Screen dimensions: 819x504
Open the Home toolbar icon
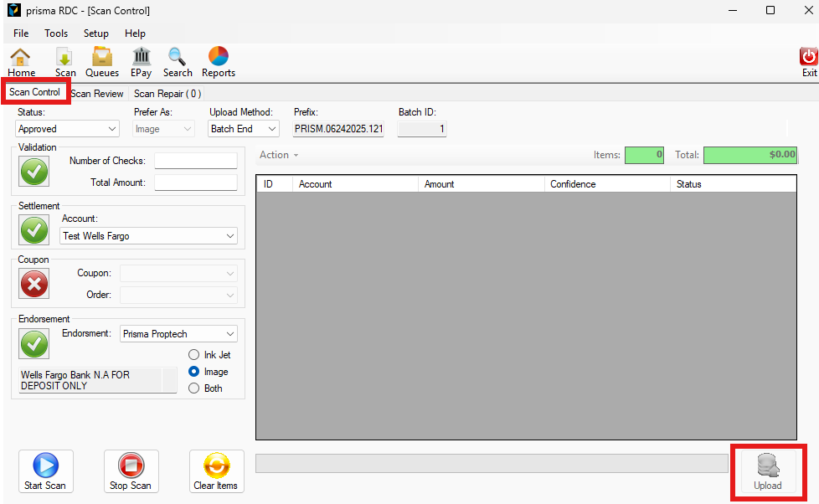[21, 59]
